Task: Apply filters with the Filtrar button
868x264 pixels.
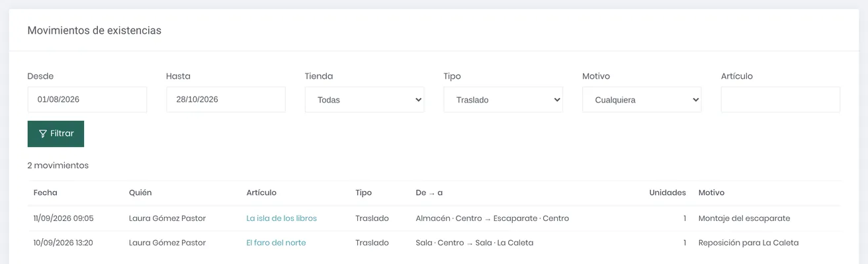Action: (x=56, y=134)
